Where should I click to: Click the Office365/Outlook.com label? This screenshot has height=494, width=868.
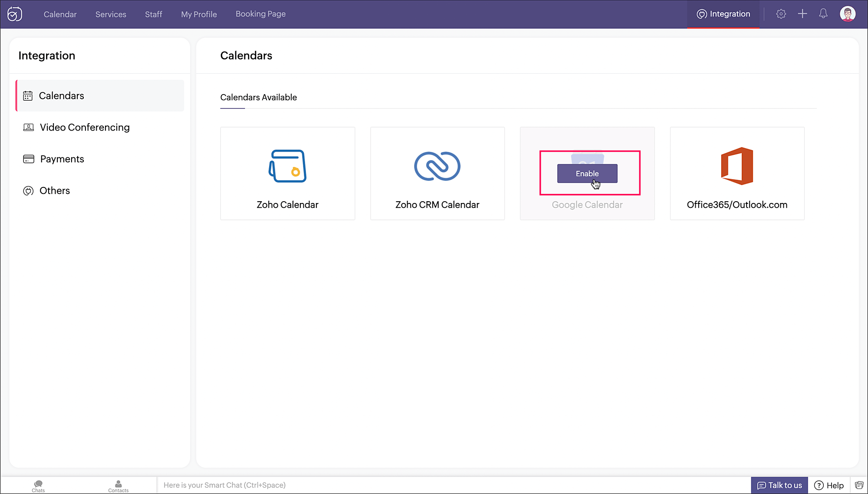pos(737,205)
